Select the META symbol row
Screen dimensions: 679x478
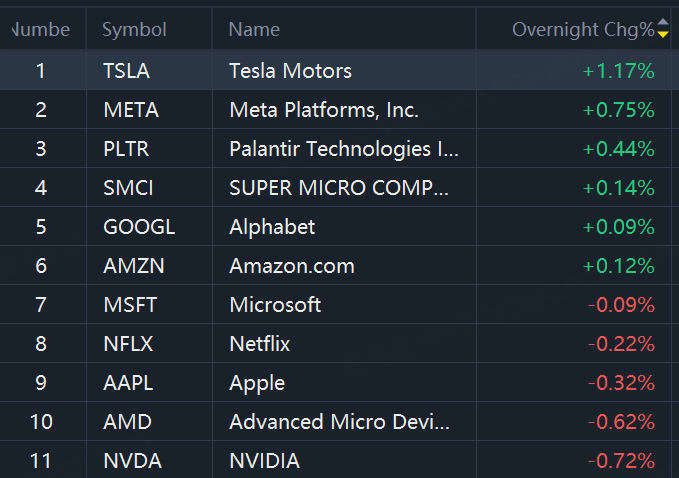336,110
